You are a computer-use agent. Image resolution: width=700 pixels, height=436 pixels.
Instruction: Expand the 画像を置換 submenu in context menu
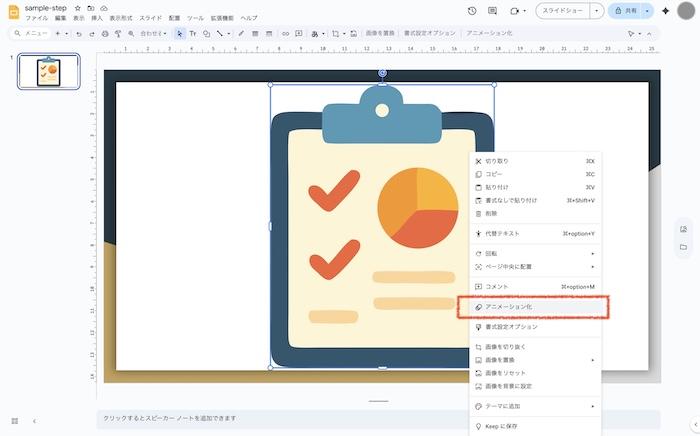[x=533, y=360]
